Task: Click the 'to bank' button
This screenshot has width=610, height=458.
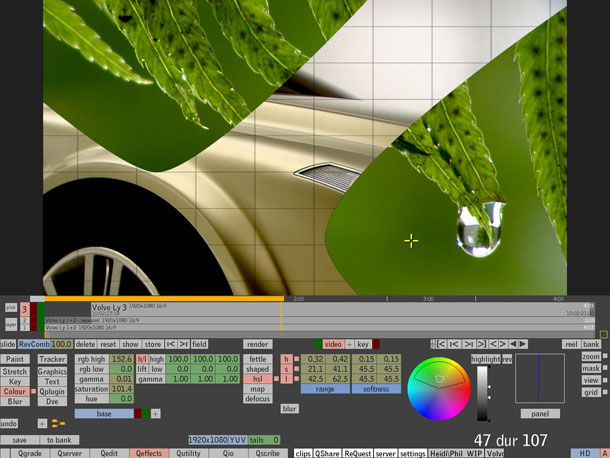Action: point(60,440)
